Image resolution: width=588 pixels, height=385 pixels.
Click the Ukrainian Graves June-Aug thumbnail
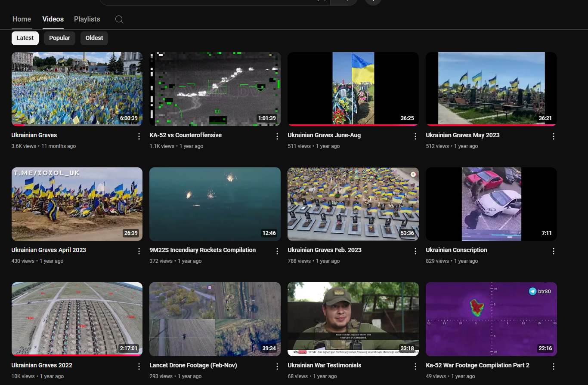(353, 89)
